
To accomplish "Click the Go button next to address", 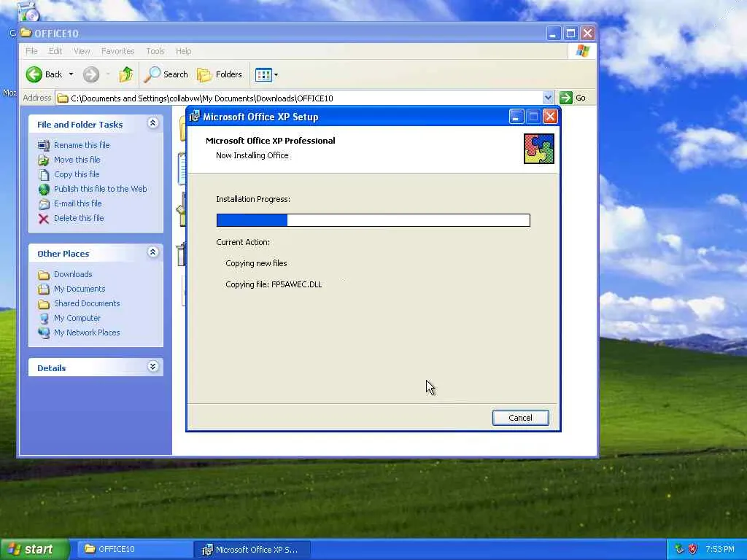I will click(573, 98).
